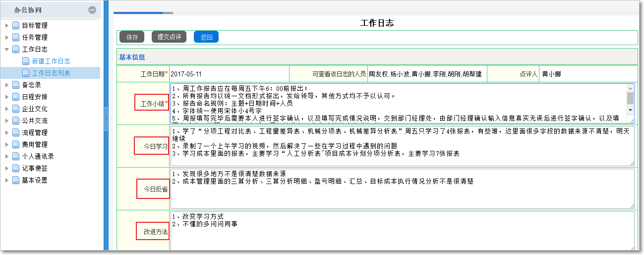Click the 工作日期 field showing 2017-05-11
This screenshot has width=644, height=255.
229,74
